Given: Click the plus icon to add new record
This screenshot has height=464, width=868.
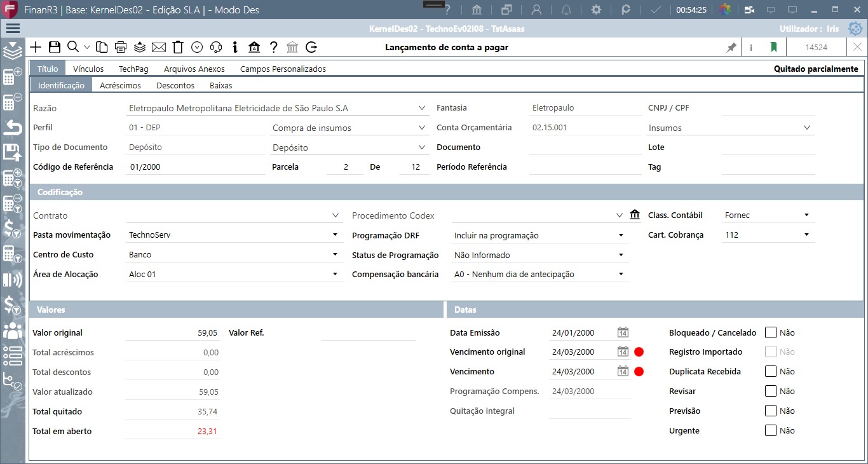Looking at the screenshot, I should click(x=36, y=47).
